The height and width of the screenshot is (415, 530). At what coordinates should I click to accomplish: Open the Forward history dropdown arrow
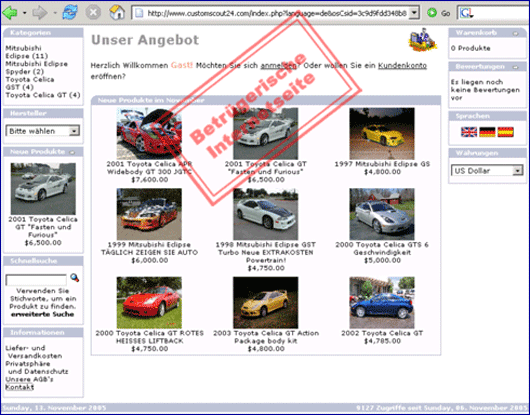pyautogui.click(x=55, y=13)
